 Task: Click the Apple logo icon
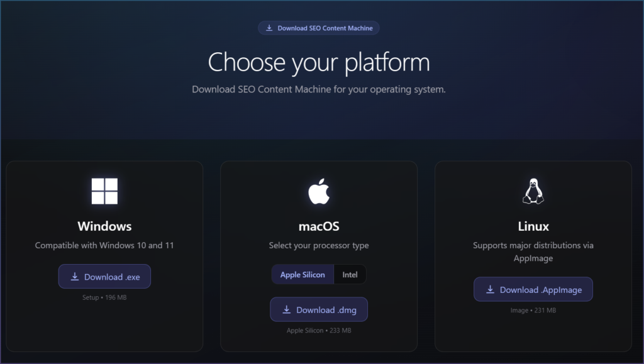coord(319,191)
